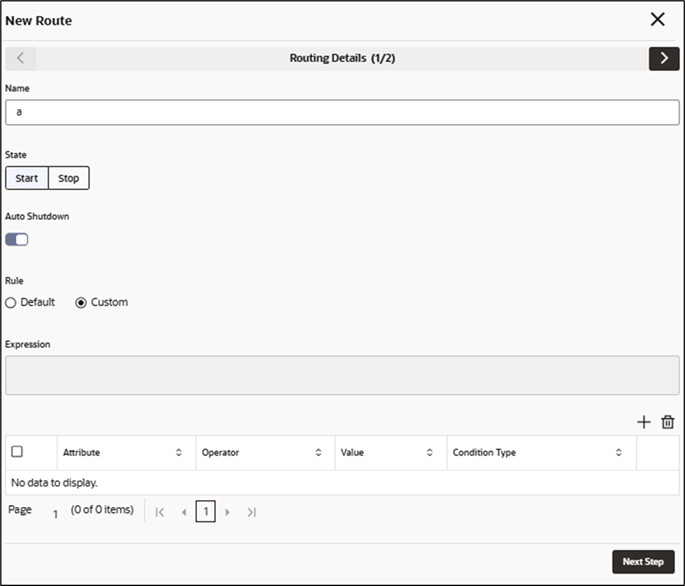Set State to Start
The height and width of the screenshot is (586, 685).
27,178
